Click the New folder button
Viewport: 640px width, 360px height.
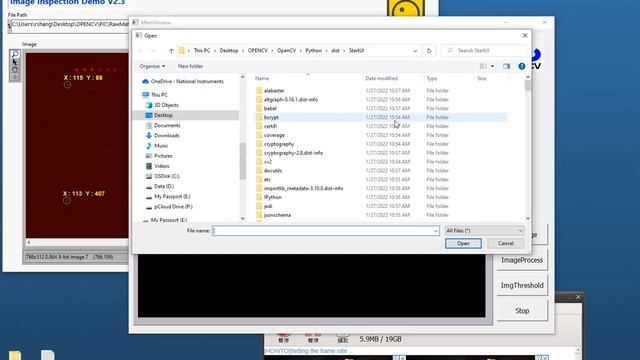(190, 66)
